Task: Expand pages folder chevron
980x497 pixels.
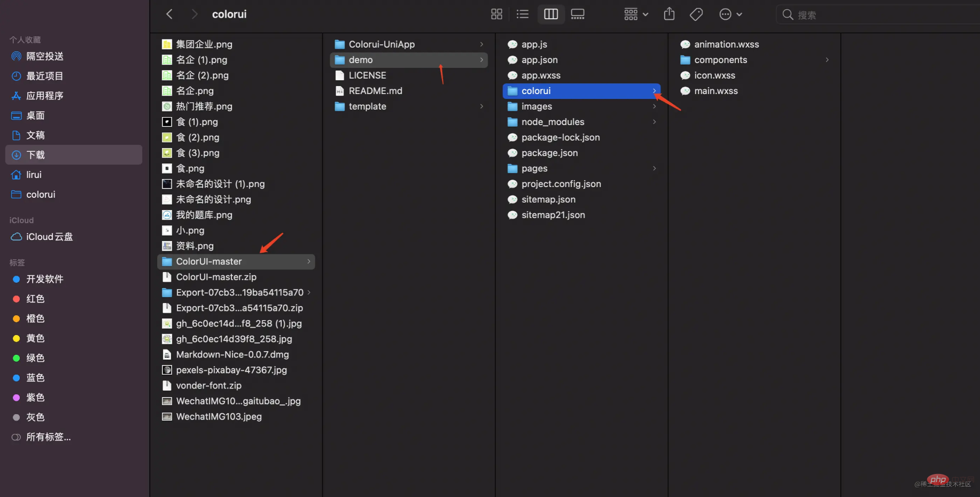Action: [x=654, y=168]
